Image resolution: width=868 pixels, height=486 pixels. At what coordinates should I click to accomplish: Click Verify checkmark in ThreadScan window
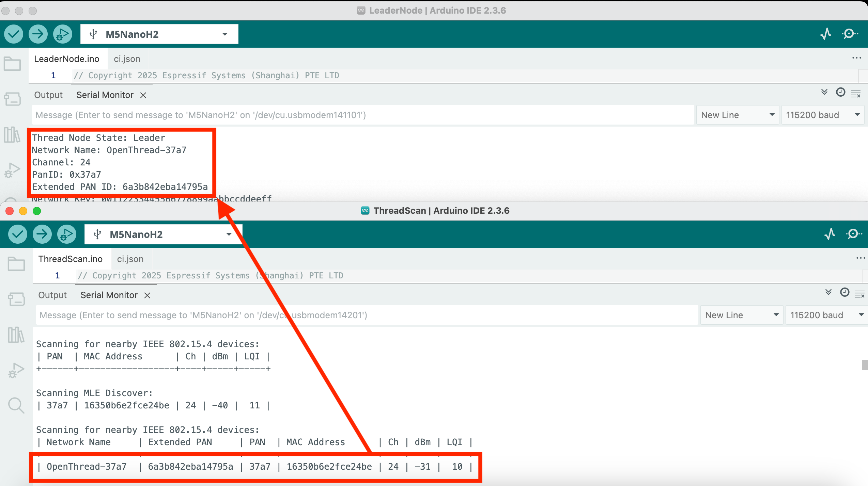tap(17, 234)
